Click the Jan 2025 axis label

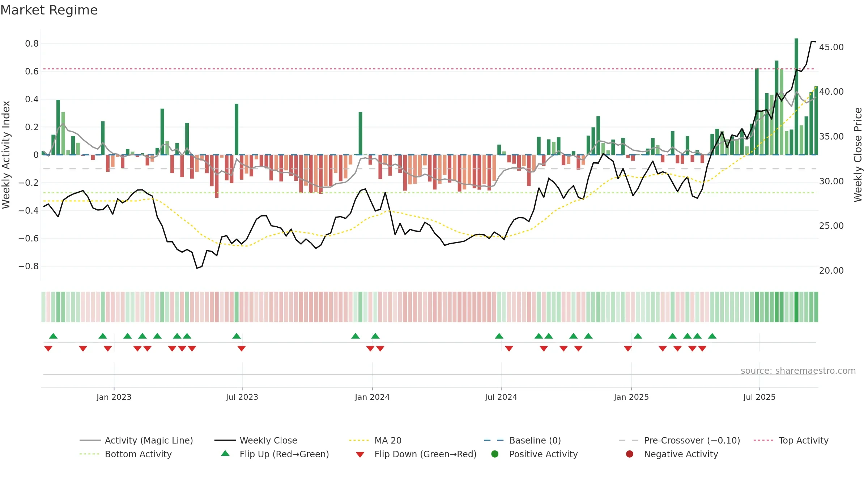click(631, 397)
